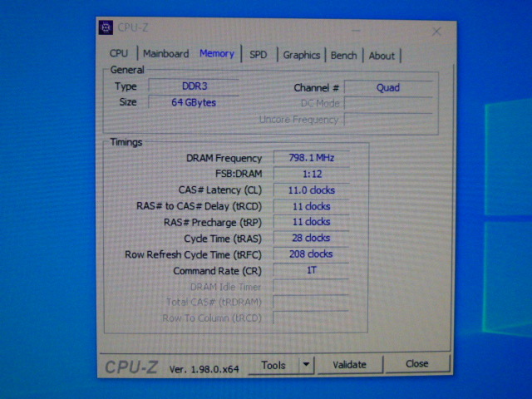
Task: Click the Row Refresh Cycle Time (tRFC) label
Action: 193,255
